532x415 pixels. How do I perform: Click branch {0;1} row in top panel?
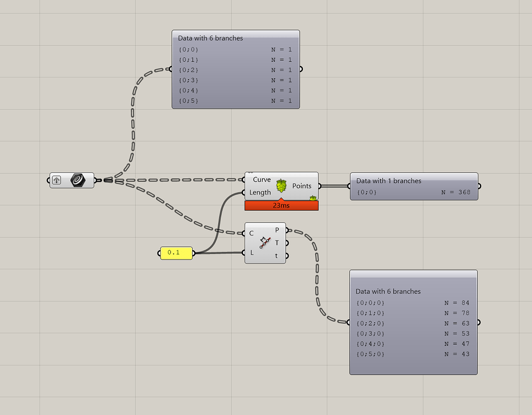pyautogui.click(x=235, y=60)
